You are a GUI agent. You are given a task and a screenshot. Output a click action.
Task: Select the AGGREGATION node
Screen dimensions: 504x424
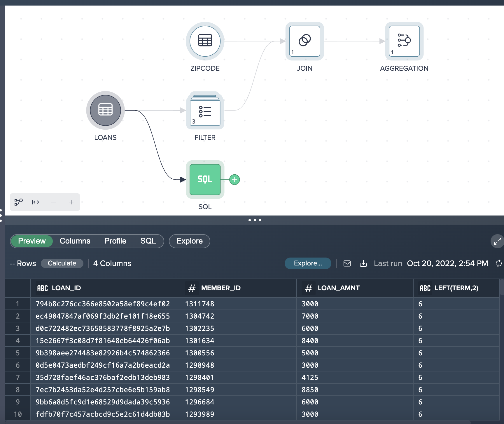click(x=404, y=41)
